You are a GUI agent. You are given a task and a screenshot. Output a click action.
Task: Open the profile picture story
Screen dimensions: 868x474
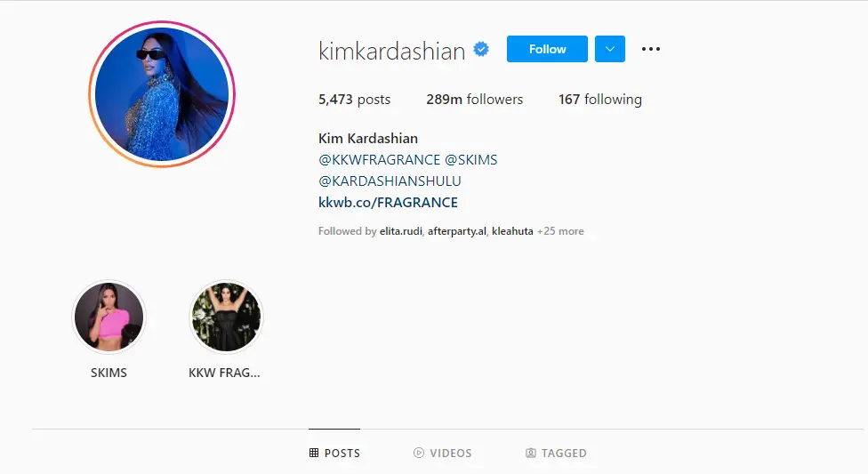coord(162,94)
